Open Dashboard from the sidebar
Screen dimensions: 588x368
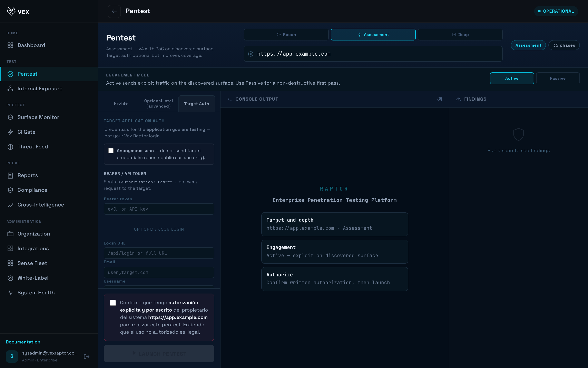point(49,45)
